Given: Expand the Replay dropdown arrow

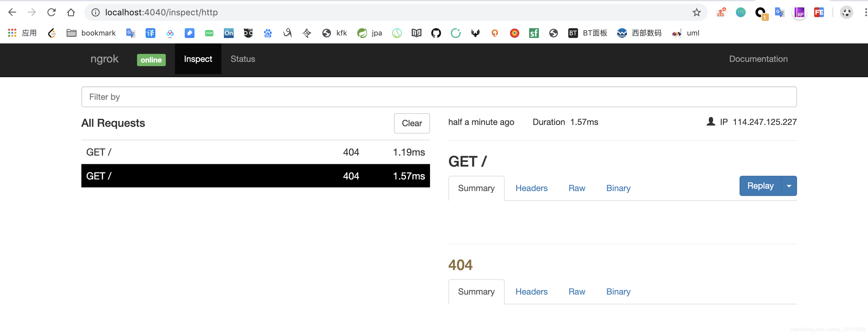Looking at the screenshot, I should (789, 186).
